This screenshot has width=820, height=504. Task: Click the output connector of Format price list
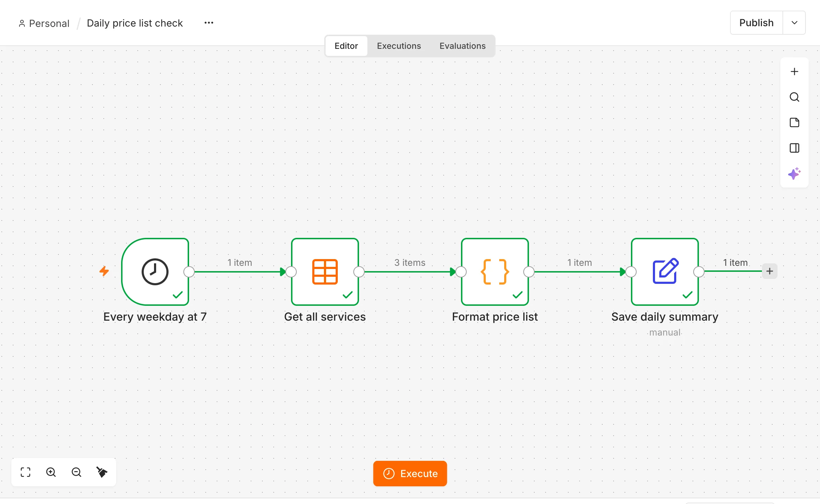click(x=529, y=272)
